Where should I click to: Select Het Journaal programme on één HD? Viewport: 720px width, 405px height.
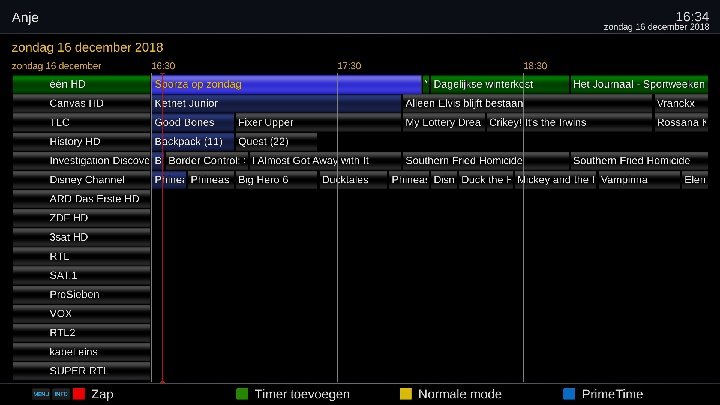pos(639,84)
